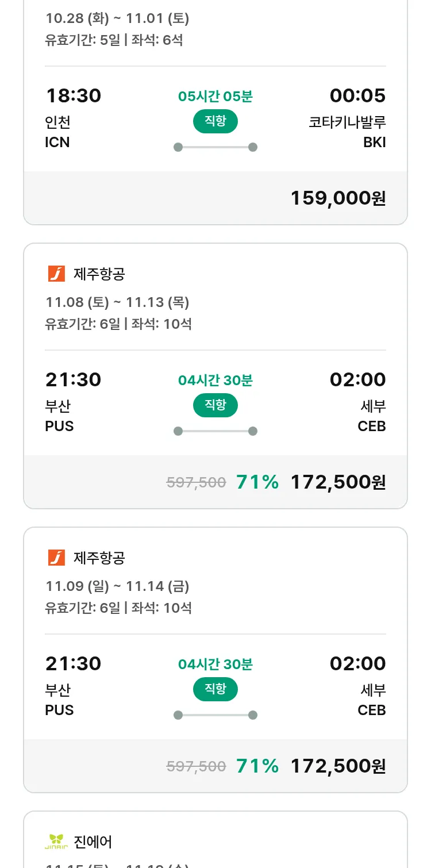Tap the 직항 badge on the 11.09 Cebu flight

[x=215, y=689]
